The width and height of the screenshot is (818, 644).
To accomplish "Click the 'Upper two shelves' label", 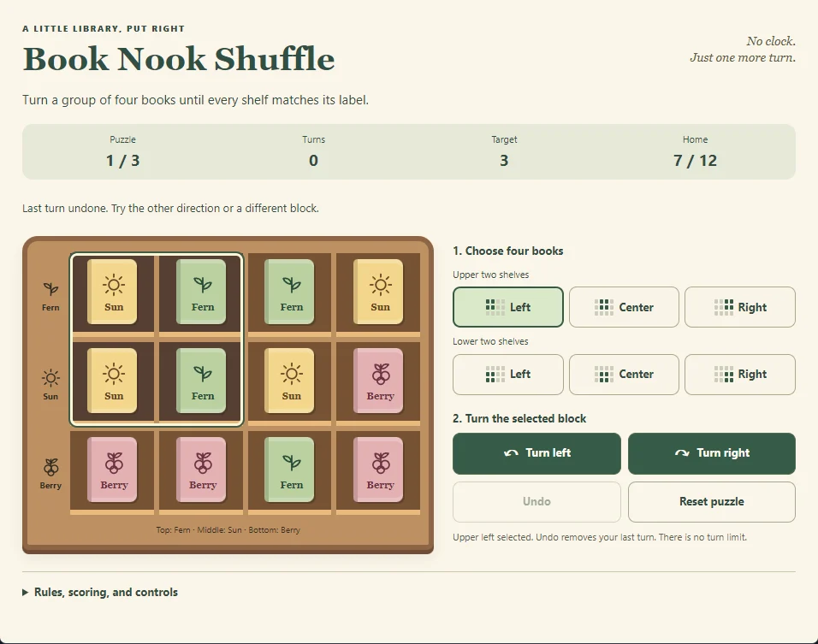I will 491,275.
